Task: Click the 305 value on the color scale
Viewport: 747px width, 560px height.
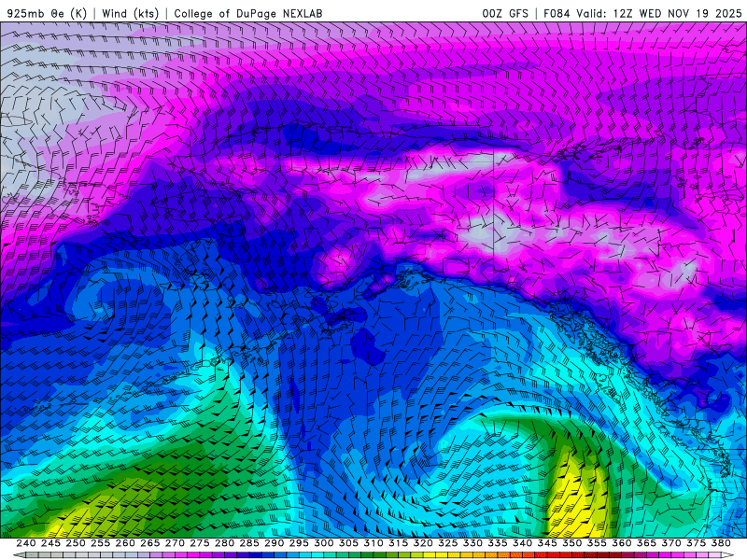Action: pos(348,543)
